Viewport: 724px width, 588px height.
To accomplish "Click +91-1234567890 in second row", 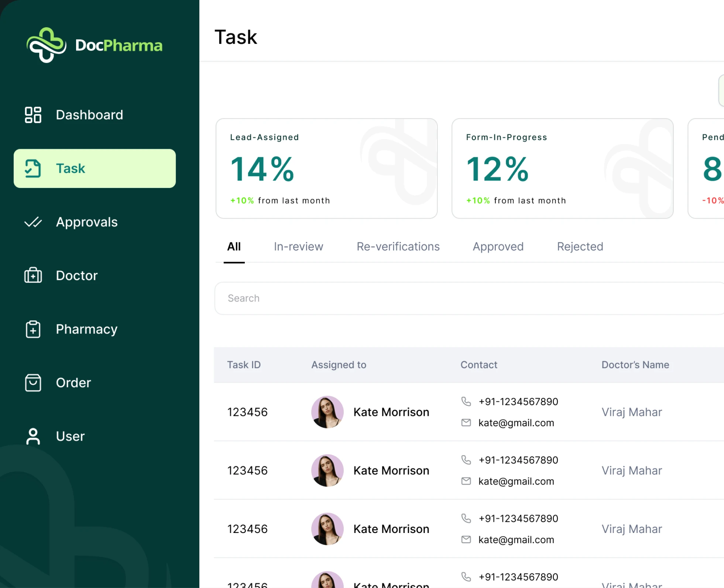I will tap(518, 460).
